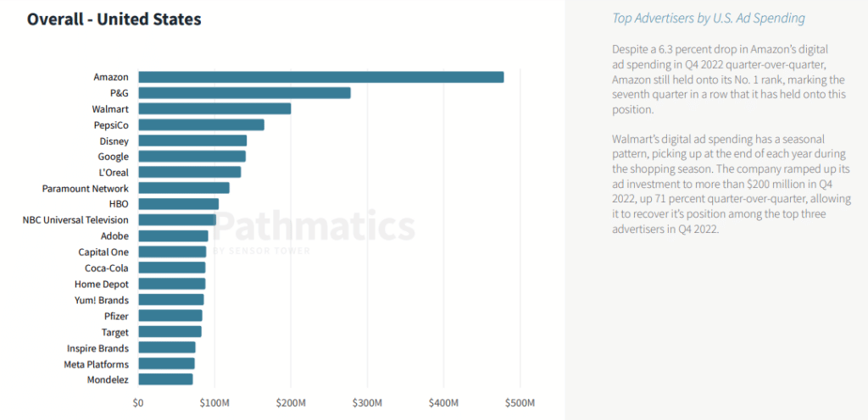This screenshot has height=420, width=868.
Task: Click the Yum! Brands label
Action: coord(102,300)
